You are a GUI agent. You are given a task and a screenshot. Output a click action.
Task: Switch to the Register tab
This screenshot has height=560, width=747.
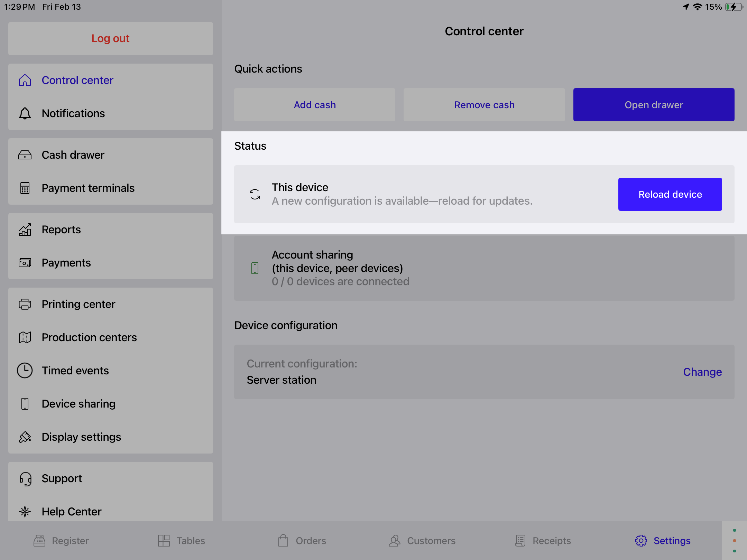61,540
